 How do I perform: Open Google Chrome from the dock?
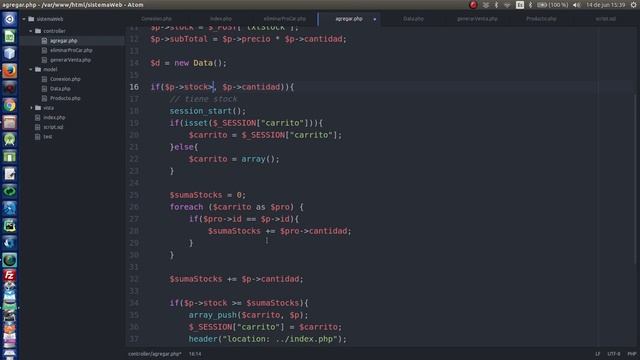pyautogui.click(x=9, y=105)
